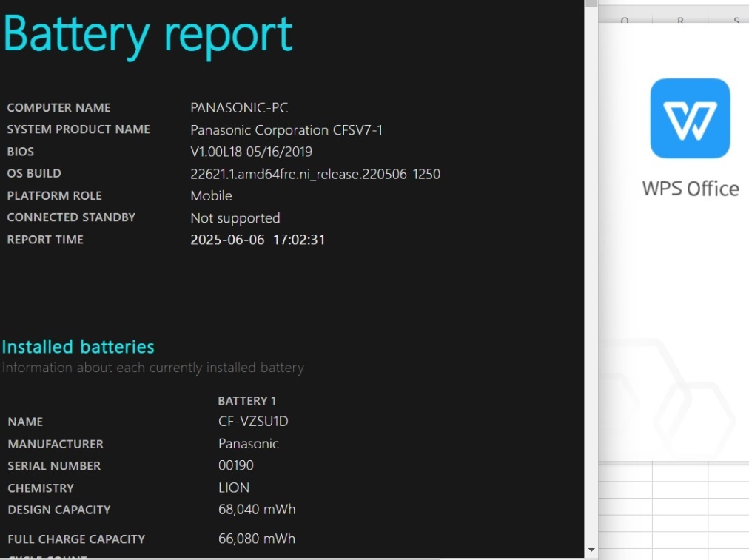Click the vertical scrollbar thumb at top
This screenshot has width=749, height=560.
(591, 3)
